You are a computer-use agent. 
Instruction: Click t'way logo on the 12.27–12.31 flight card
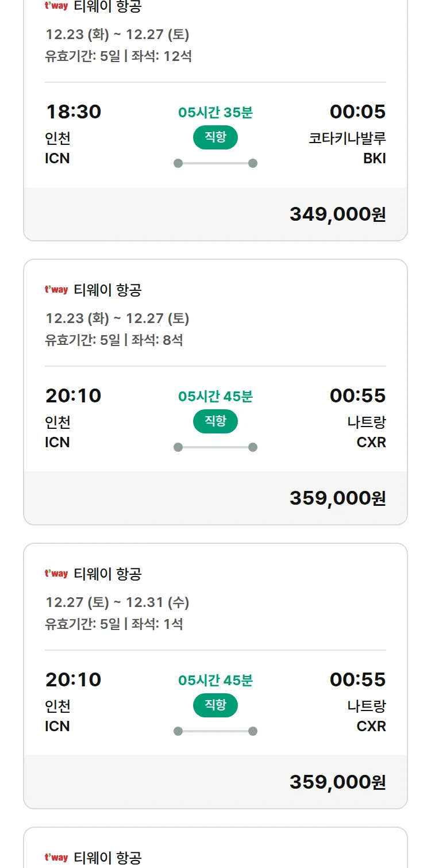click(56, 574)
